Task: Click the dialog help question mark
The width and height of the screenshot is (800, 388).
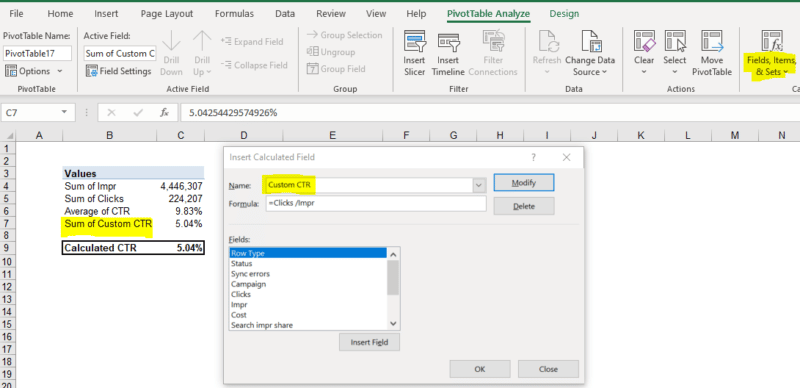Action: point(533,157)
